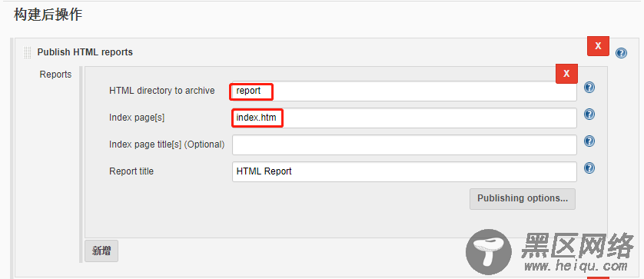Select the Report title text field

click(404, 171)
